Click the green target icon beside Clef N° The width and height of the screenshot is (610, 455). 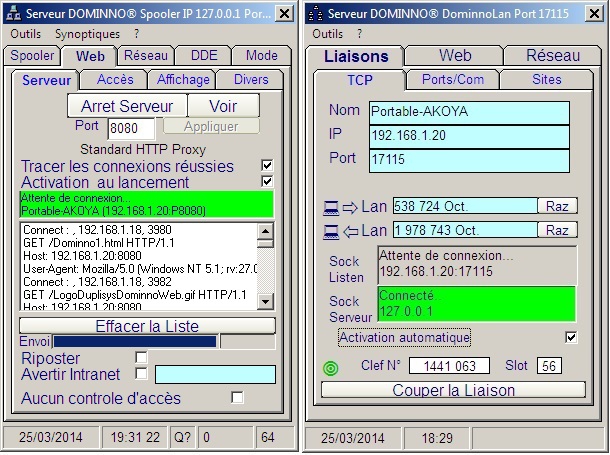pos(332,367)
